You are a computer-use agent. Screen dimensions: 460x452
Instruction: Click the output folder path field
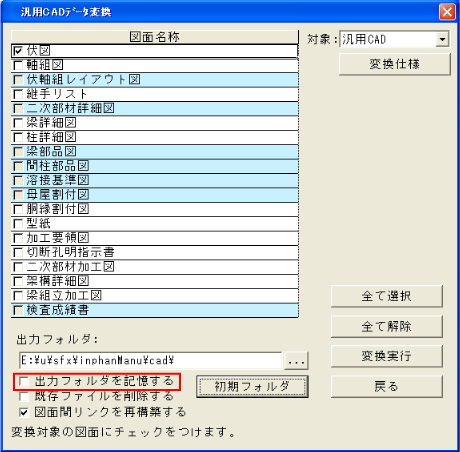(151, 361)
